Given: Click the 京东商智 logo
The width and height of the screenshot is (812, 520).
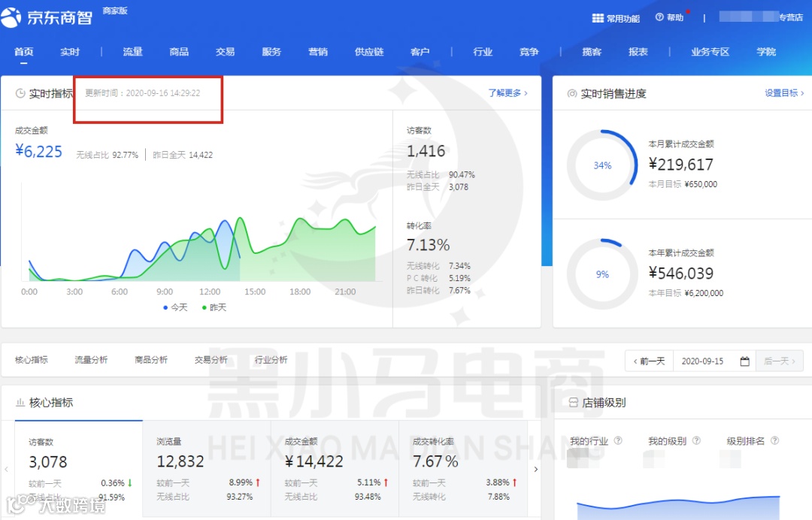Looking at the screenshot, I should (47, 17).
